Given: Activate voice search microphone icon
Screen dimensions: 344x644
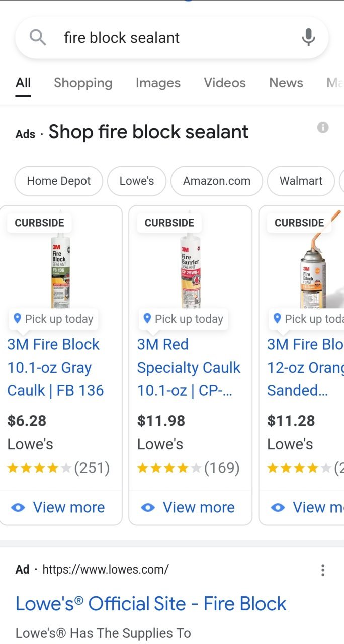Looking at the screenshot, I should click(x=308, y=37).
